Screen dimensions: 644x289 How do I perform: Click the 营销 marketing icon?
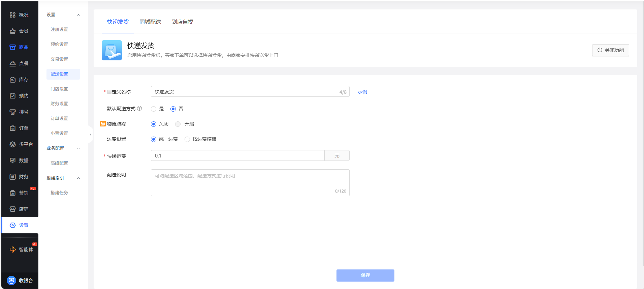(x=12, y=193)
